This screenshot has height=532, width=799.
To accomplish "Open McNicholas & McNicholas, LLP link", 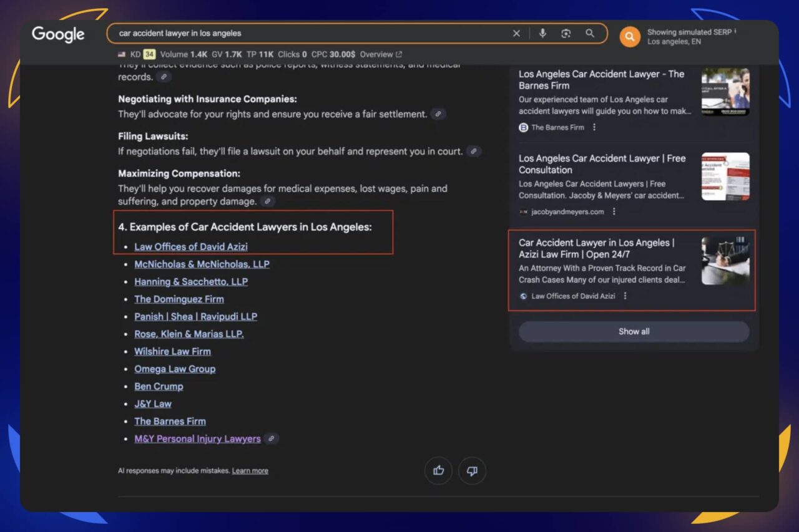I will pos(202,264).
